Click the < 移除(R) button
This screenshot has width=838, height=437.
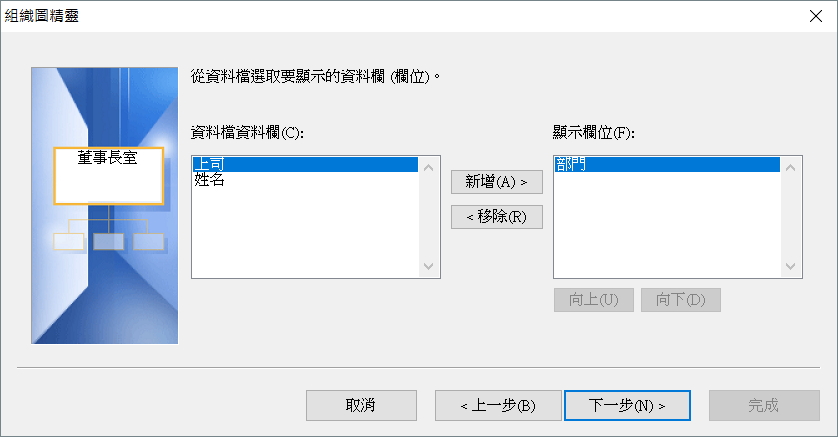[496, 217]
